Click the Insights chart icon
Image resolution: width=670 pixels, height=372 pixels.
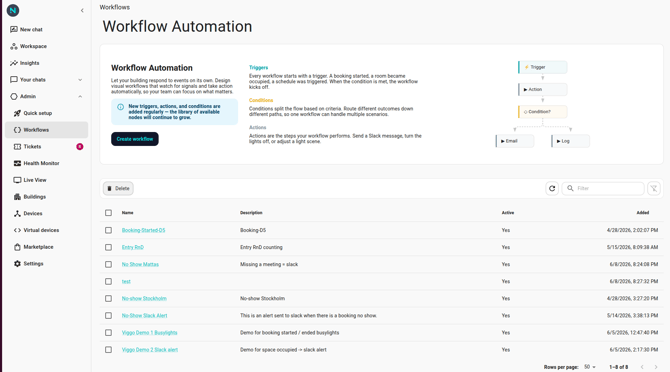(14, 63)
